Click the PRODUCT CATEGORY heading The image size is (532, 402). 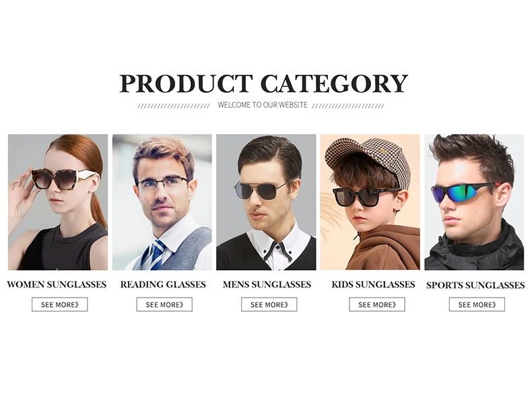click(x=263, y=83)
